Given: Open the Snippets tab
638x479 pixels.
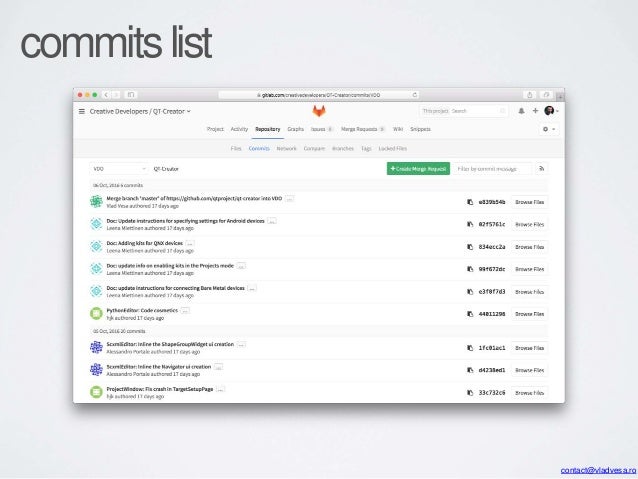Looking at the screenshot, I should click(x=420, y=129).
